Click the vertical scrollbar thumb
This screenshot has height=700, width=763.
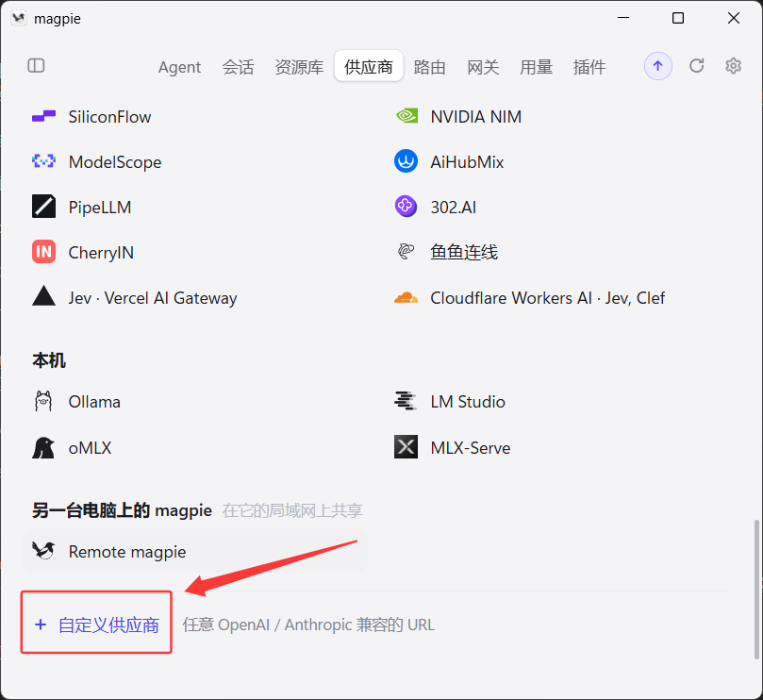[x=756, y=589]
